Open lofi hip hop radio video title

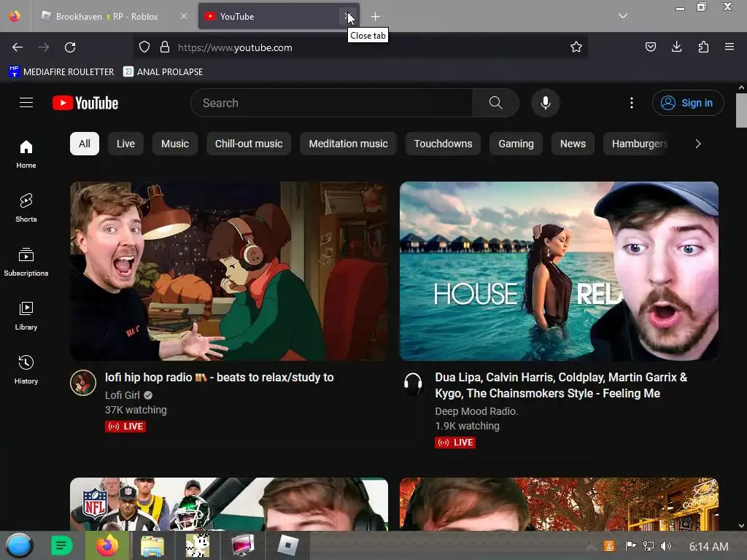click(x=219, y=378)
